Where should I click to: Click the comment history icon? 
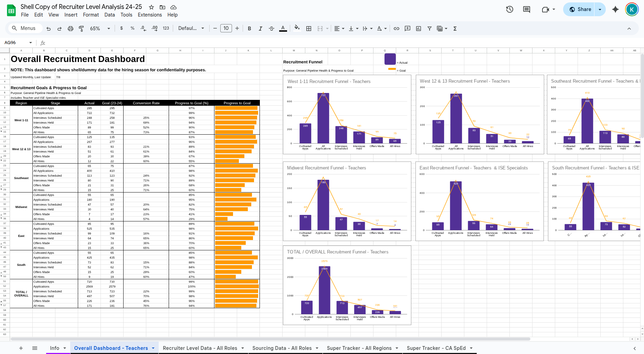[x=526, y=9]
